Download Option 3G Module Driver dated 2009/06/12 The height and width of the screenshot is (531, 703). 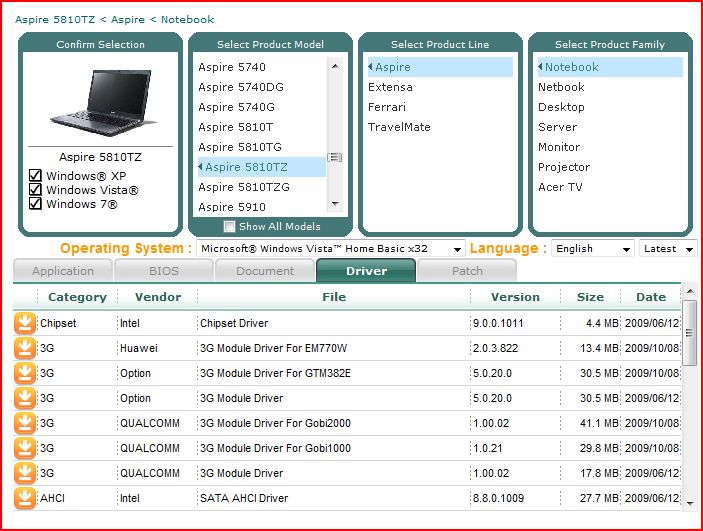(25, 398)
